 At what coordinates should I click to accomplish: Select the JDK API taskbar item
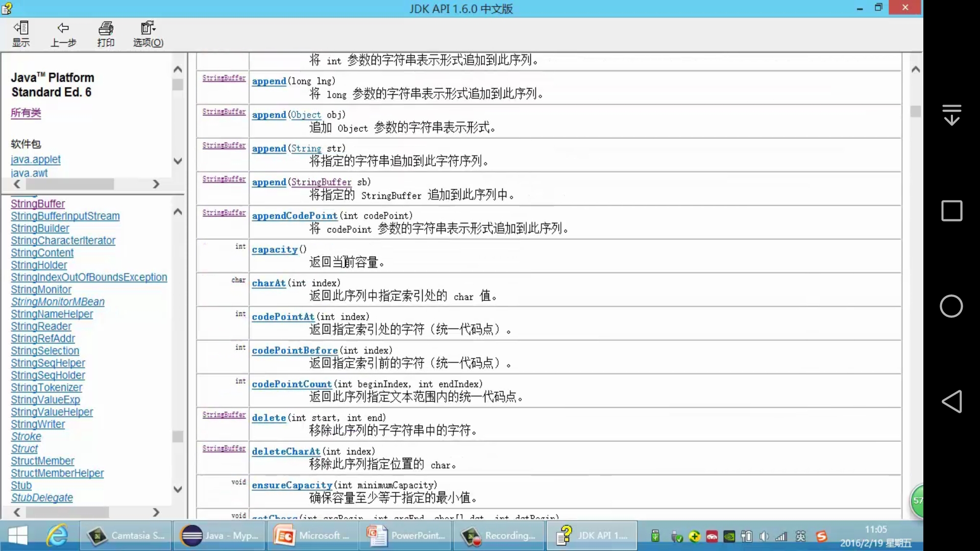(592, 536)
